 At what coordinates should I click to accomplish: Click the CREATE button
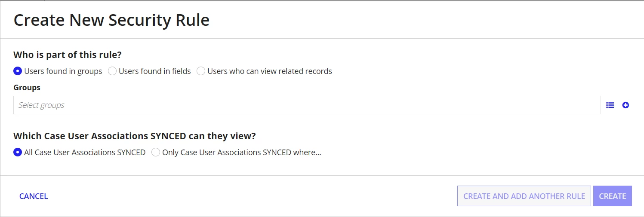click(613, 196)
